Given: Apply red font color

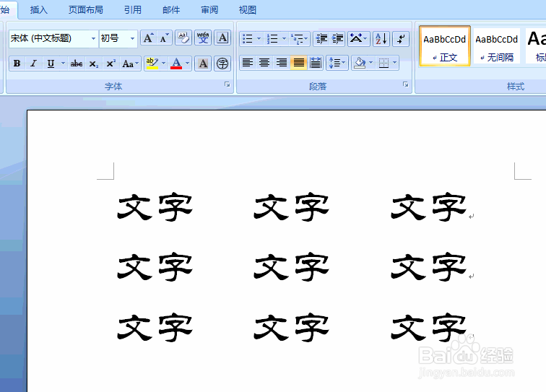Looking at the screenshot, I should click(x=176, y=64).
